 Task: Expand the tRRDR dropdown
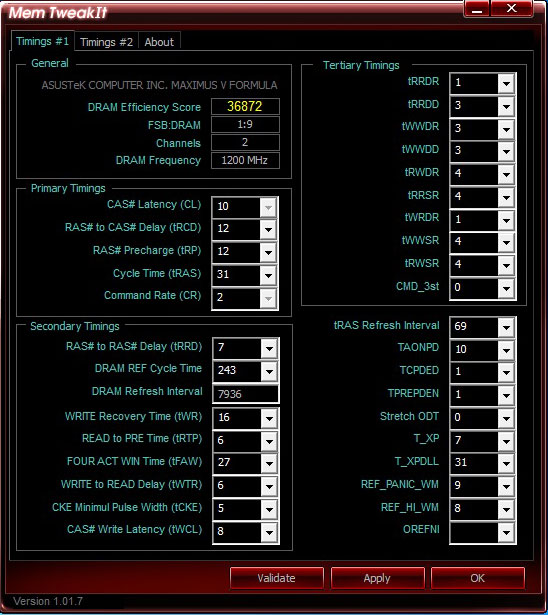point(506,83)
